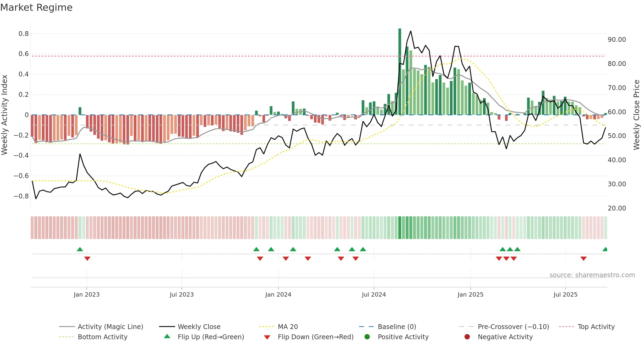The width and height of the screenshot is (644, 362).
Task: Click the Flip Up green triangle legend icon
Action: (167, 336)
